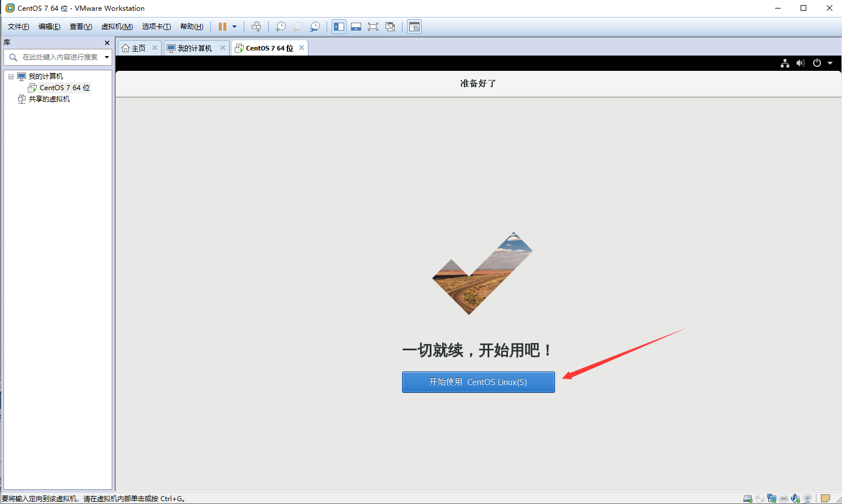Revert the virtual machine to its snapshot

point(298,27)
